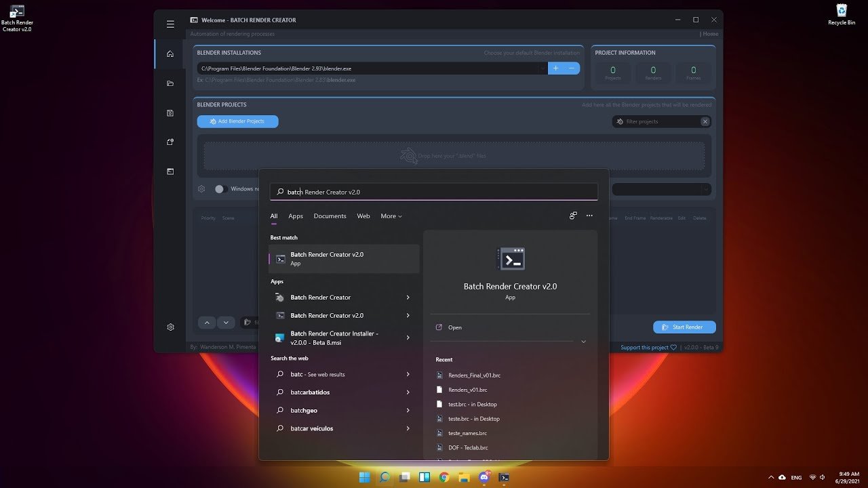Viewport: 868px width, 488px height.
Task: Click the save disk sidebar icon
Action: click(170, 113)
